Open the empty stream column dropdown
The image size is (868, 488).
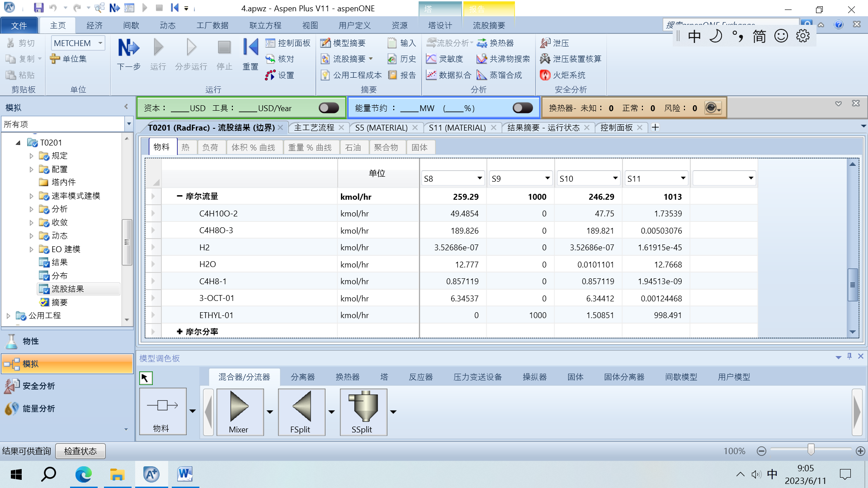pyautogui.click(x=751, y=178)
